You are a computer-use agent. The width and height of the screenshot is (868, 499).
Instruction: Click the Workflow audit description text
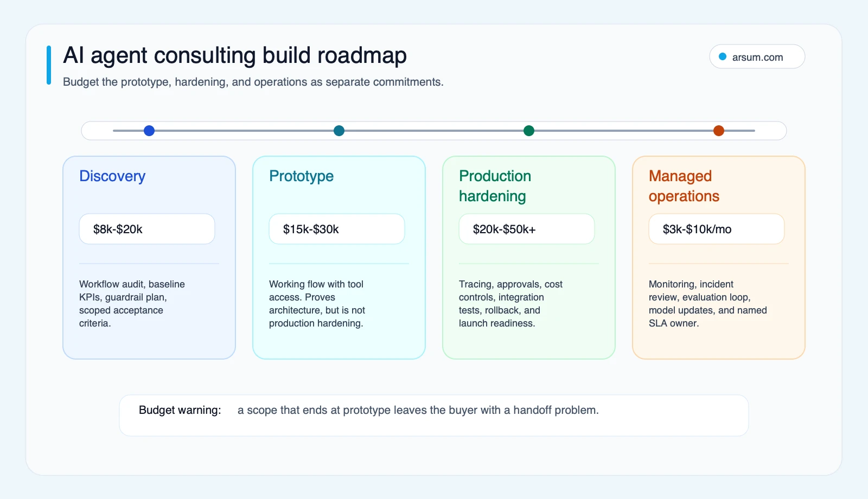click(x=132, y=304)
